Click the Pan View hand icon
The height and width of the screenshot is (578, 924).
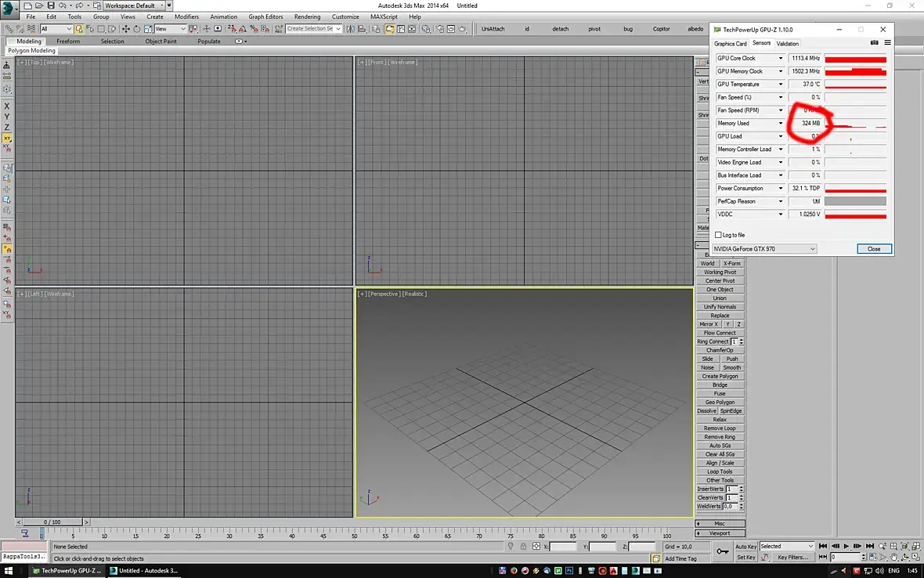tap(894, 557)
